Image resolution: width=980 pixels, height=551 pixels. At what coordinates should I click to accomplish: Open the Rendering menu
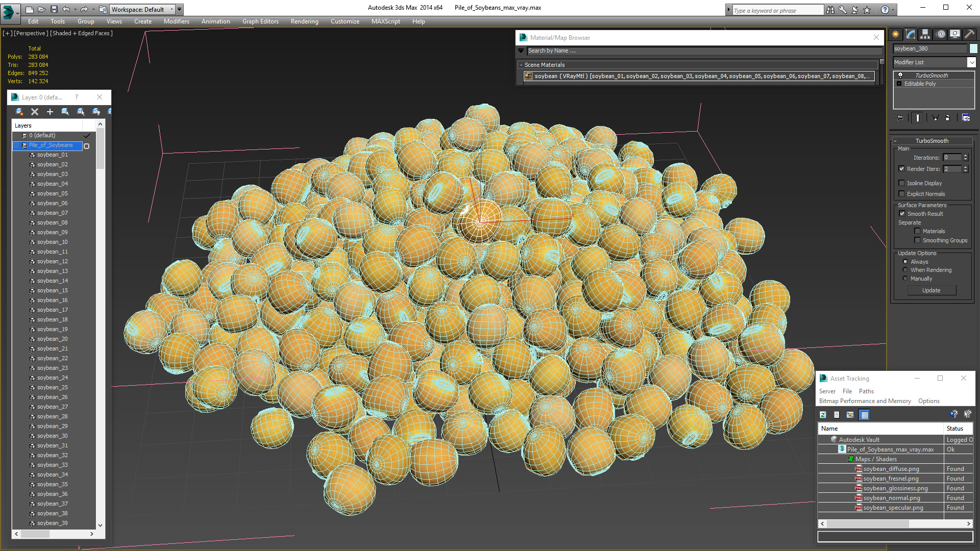(x=304, y=21)
